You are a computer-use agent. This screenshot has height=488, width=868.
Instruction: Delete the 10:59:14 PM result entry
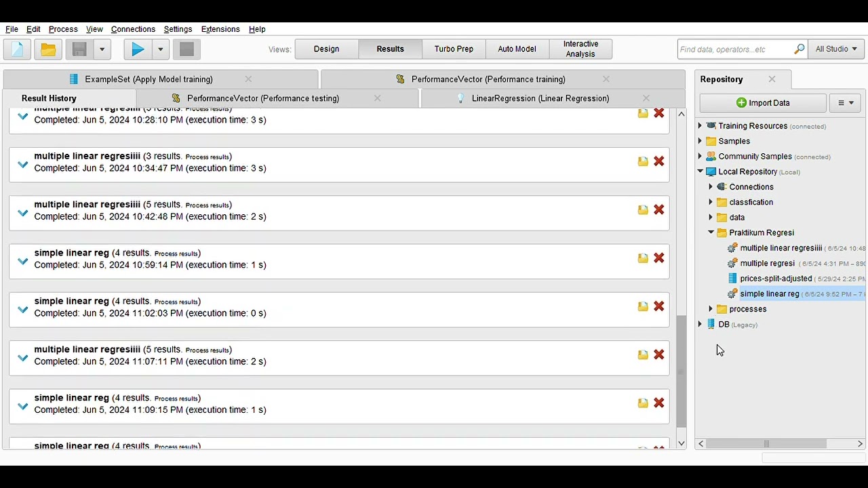pyautogui.click(x=658, y=258)
